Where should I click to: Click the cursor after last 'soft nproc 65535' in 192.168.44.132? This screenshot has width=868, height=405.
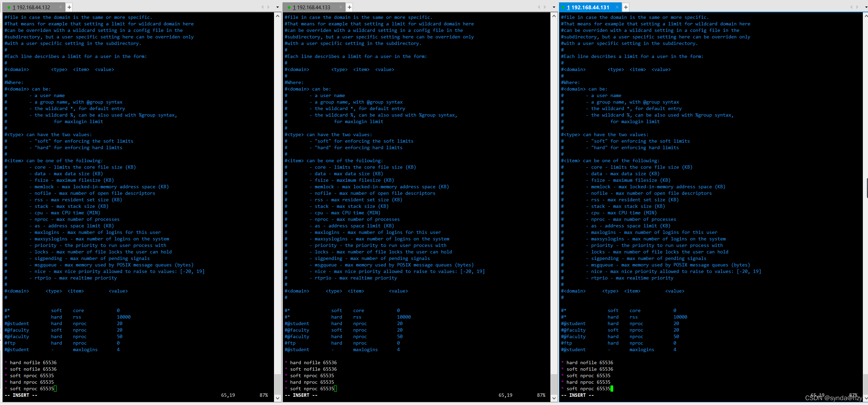pos(55,389)
